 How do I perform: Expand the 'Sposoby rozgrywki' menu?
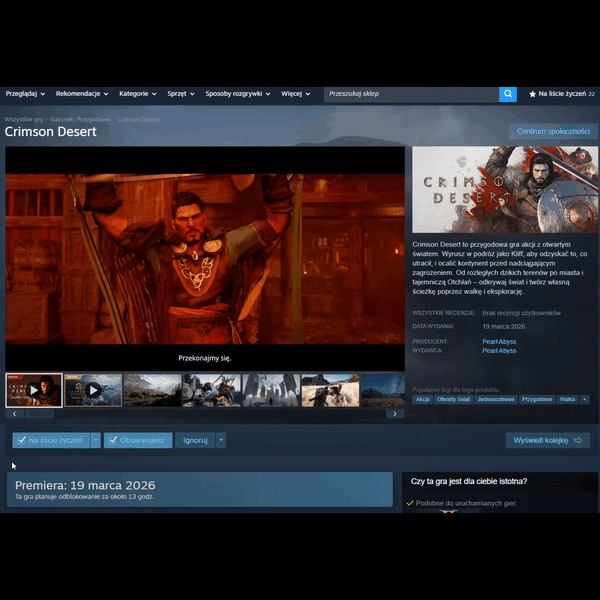(238, 94)
